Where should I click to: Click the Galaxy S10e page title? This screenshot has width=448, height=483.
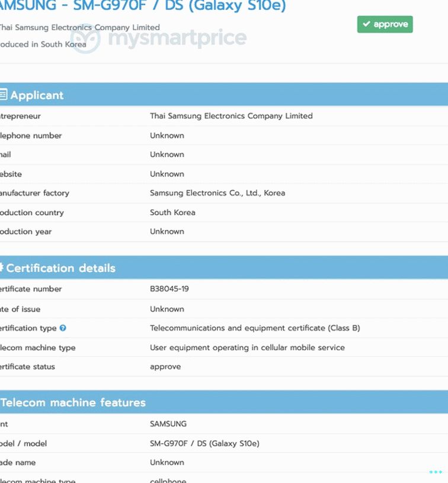143,5
